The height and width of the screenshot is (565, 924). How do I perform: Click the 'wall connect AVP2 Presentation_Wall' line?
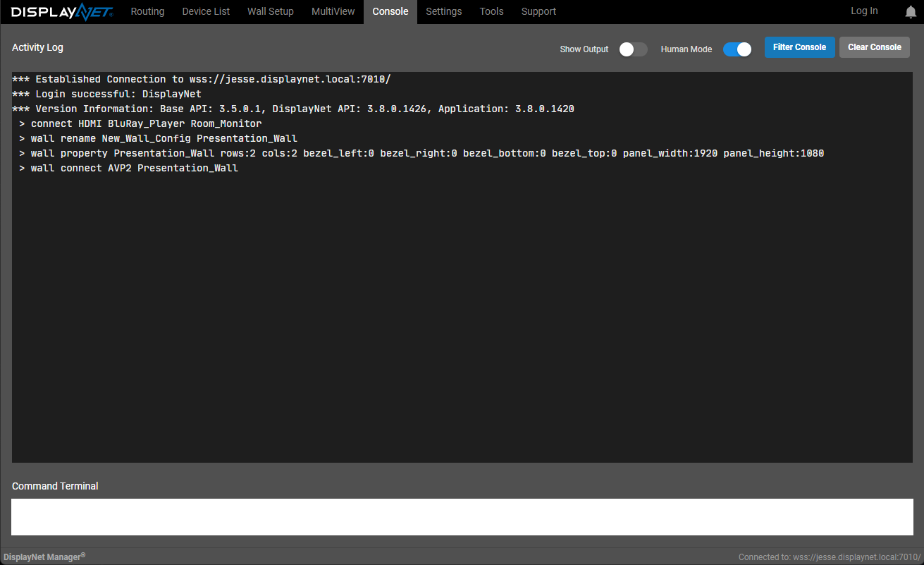(x=129, y=168)
